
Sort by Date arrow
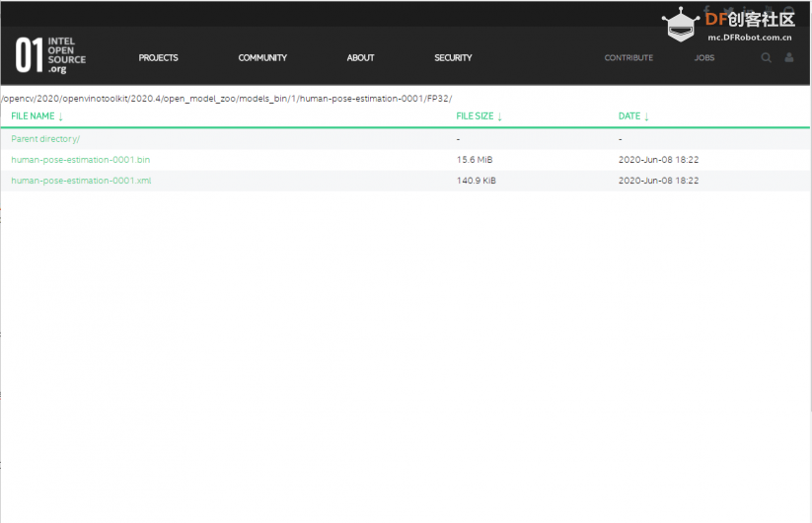click(646, 116)
